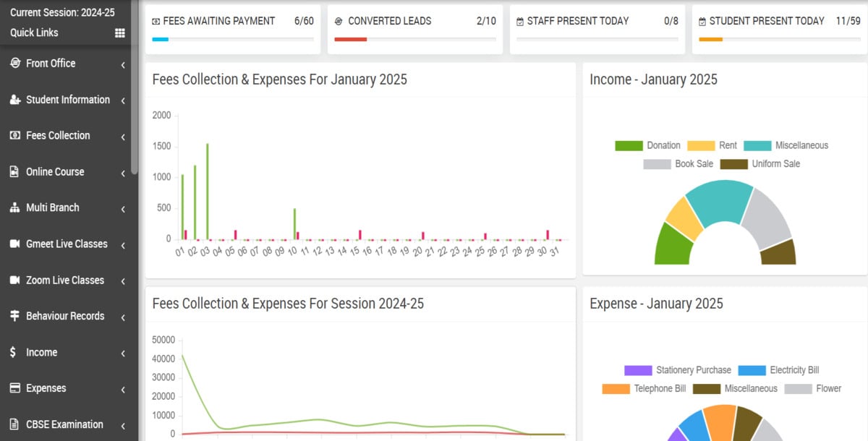Click the Behaviour Records signpost icon
868x441 pixels.
tap(14, 317)
